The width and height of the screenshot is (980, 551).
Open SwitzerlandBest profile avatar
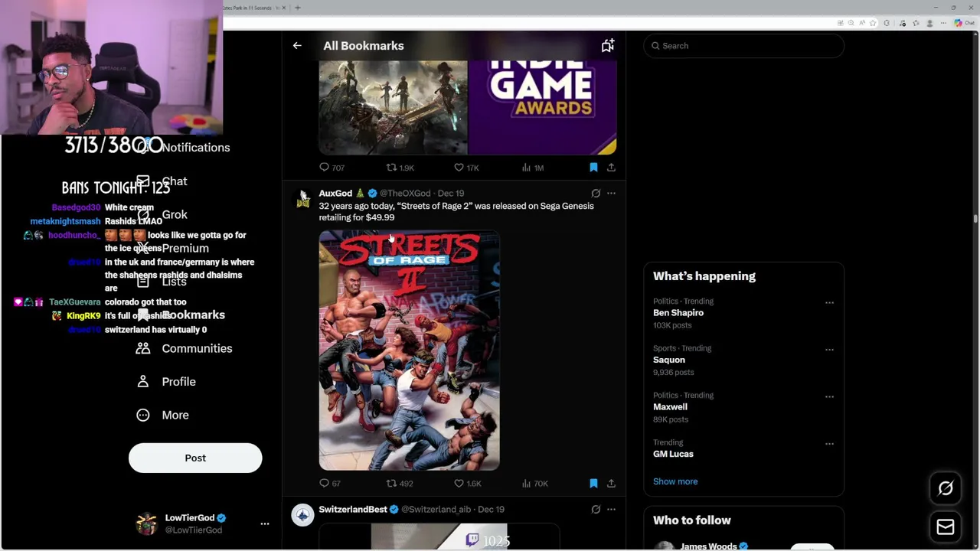(303, 515)
